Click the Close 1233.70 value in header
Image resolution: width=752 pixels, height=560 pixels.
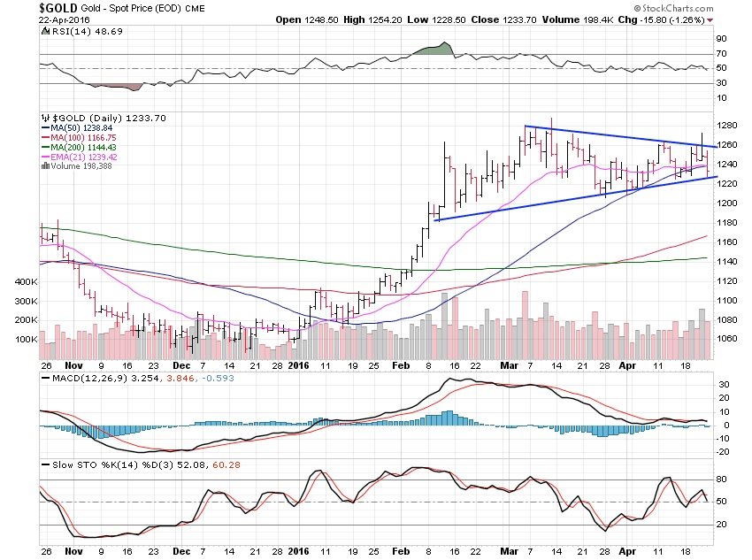point(503,20)
